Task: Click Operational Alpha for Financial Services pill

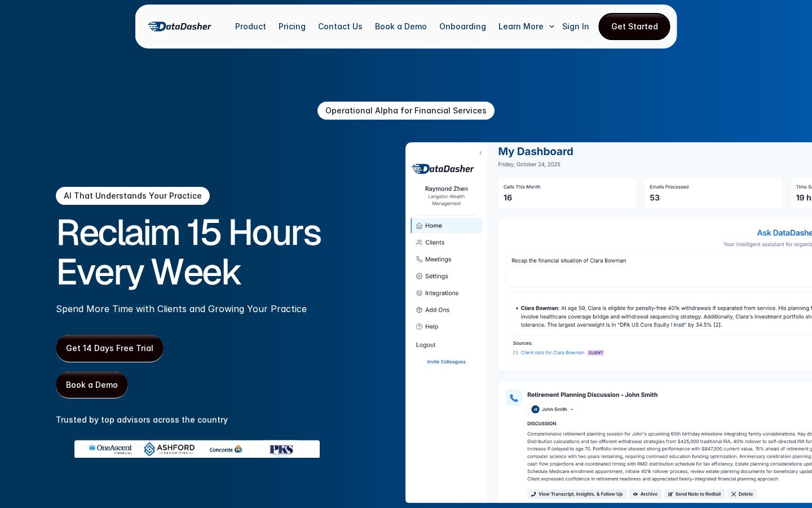Action: point(406,111)
